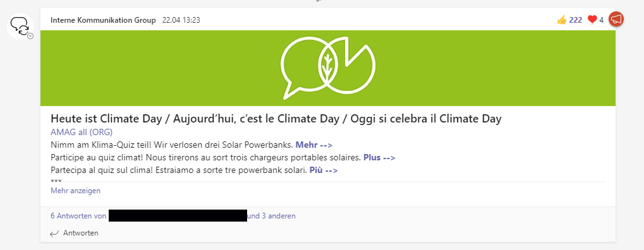Click the Interne Kommunikation Group avatar icon
The height and width of the screenshot is (250, 644).
(20, 27)
